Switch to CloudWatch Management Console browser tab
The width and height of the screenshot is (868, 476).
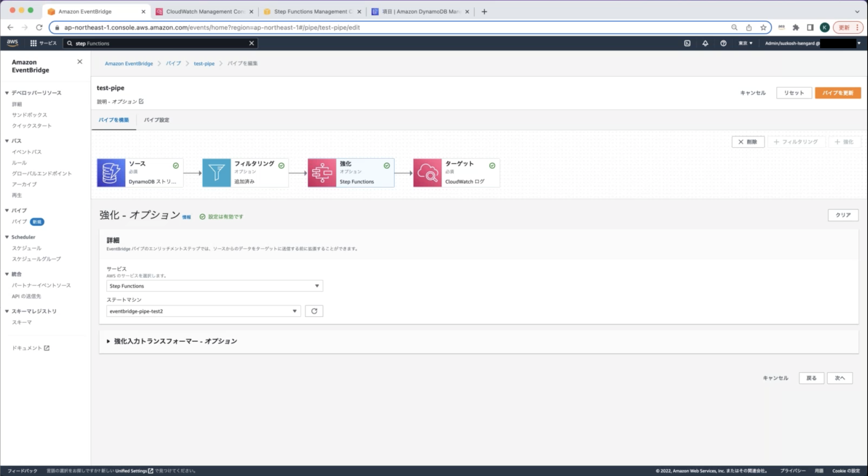pos(205,12)
